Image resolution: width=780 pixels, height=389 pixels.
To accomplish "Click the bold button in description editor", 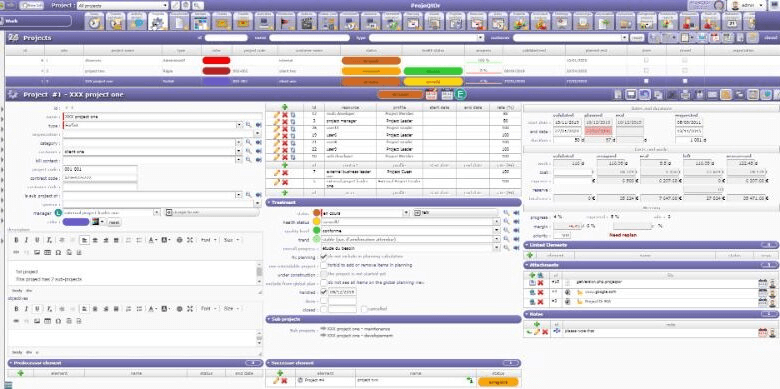I will 16,240.
